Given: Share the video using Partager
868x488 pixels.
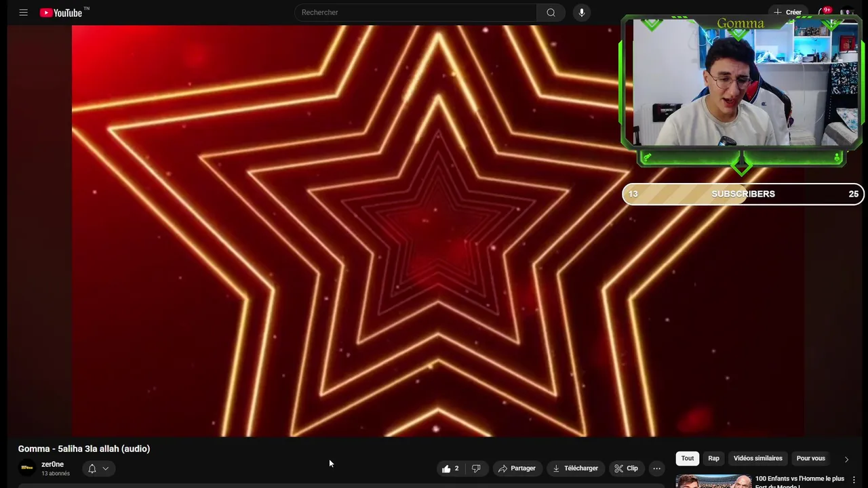Looking at the screenshot, I should tap(517, 468).
